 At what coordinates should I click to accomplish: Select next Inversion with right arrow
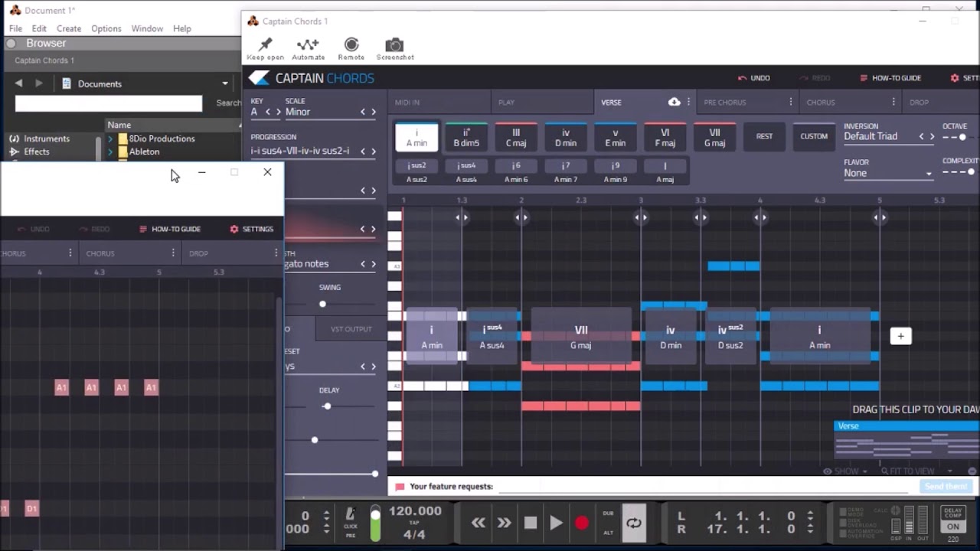click(x=932, y=136)
